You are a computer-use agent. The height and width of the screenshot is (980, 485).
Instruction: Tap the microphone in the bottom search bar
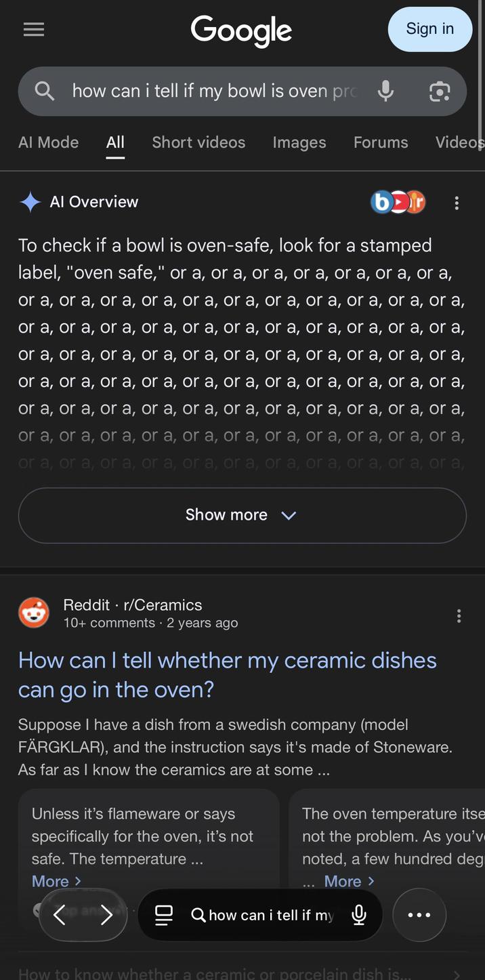358,914
